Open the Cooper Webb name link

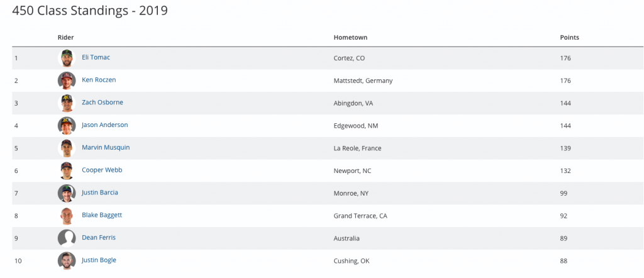102,170
